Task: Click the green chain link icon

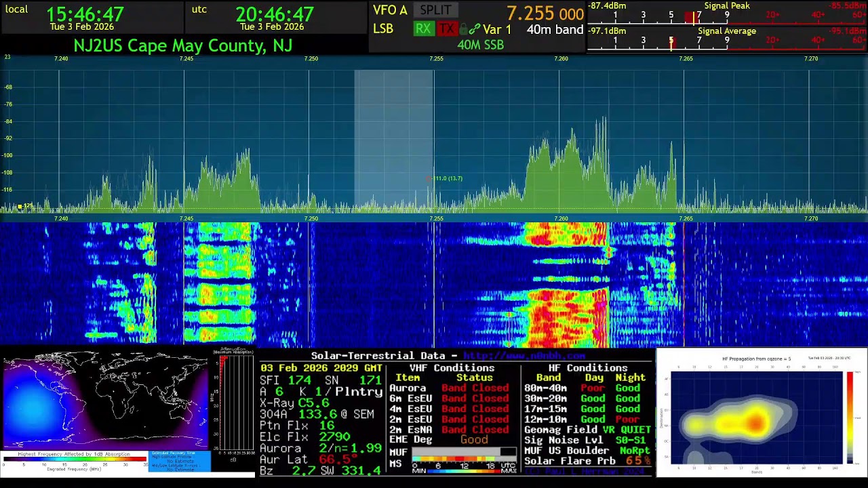Action: (x=475, y=29)
